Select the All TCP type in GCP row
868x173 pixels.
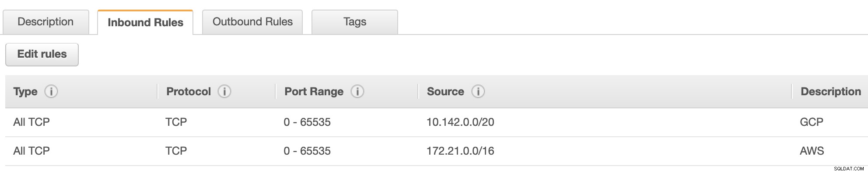tap(31, 122)
